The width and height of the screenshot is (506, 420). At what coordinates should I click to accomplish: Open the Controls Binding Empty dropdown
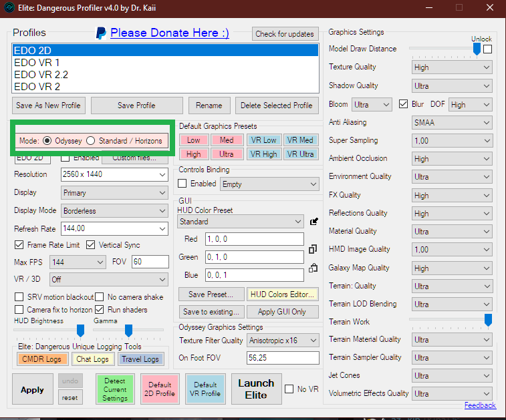coord(269,184)
